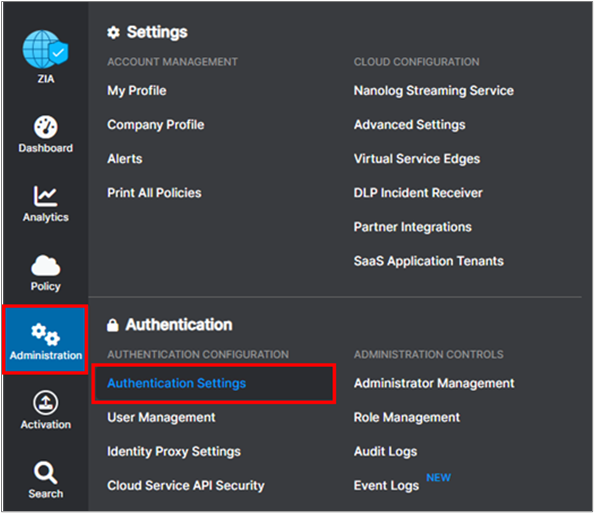Image resolution: width=594 pixels, height=513 pixels.
Task: Open the Dashboard gauge icon
Action: pos(45,127)
